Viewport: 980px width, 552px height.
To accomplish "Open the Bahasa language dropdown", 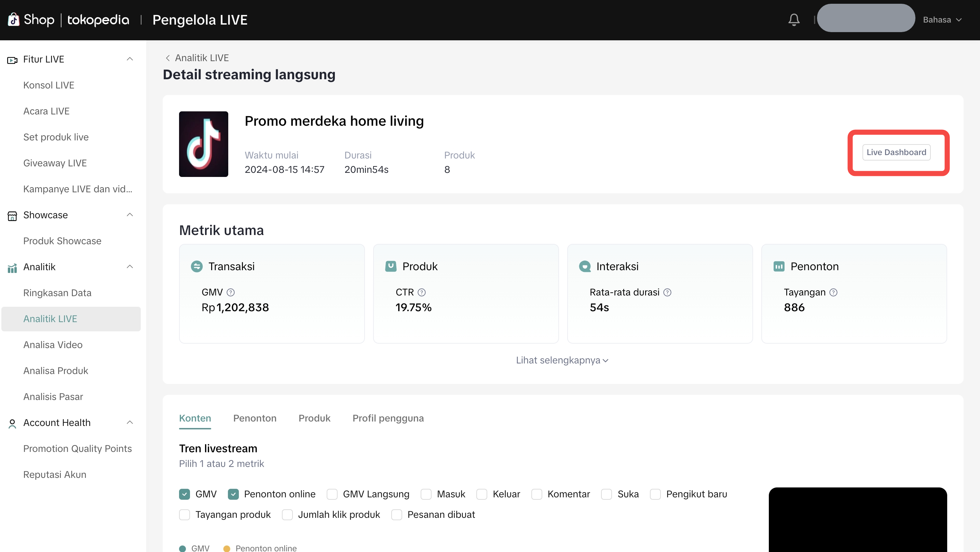I will (942, 20).
